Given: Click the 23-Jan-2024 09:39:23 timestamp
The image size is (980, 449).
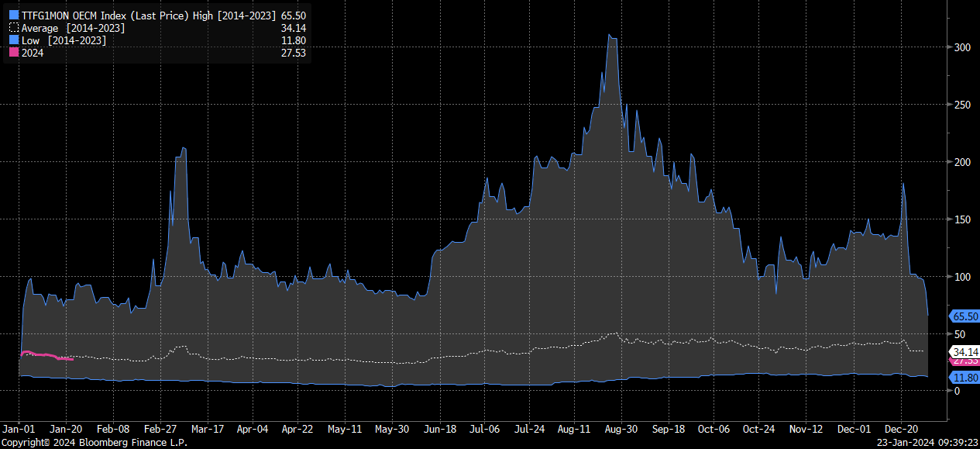Looking at the screenshot, I should pos(928,442).
